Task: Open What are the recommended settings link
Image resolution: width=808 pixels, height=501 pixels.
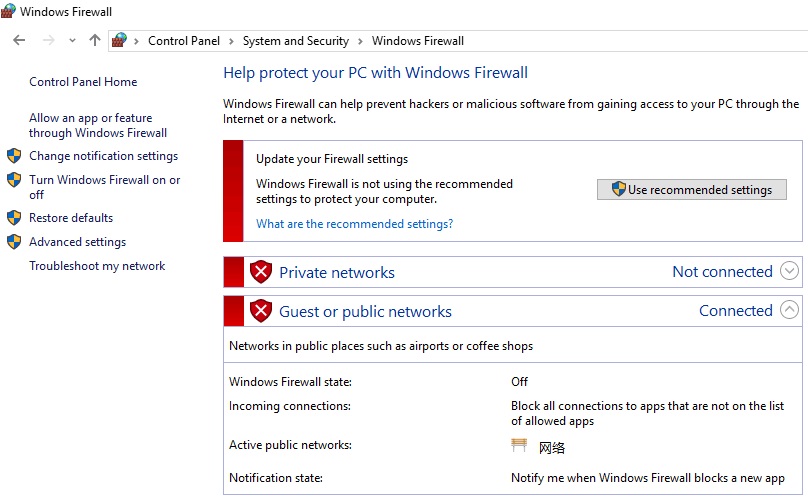Action: click(355, 224)
